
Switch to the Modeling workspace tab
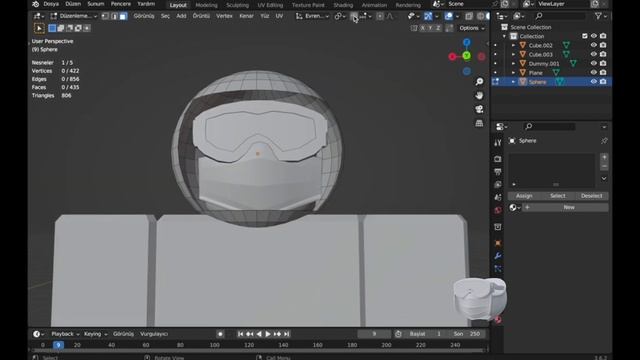tap(206, 5)
